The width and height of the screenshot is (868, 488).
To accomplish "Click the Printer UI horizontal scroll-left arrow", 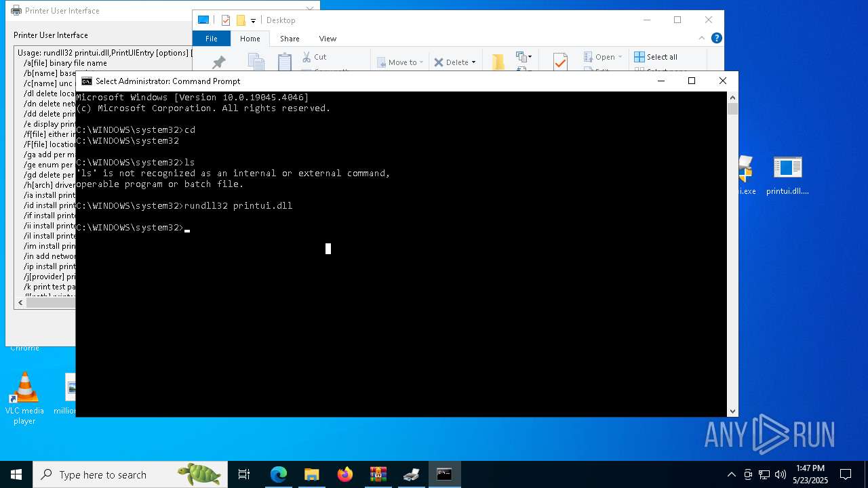I will (20, 302).
